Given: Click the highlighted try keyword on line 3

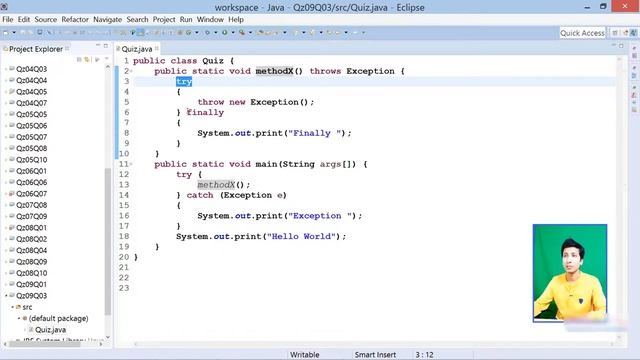Looking at the screenshot, I should (x=184, y=82).
